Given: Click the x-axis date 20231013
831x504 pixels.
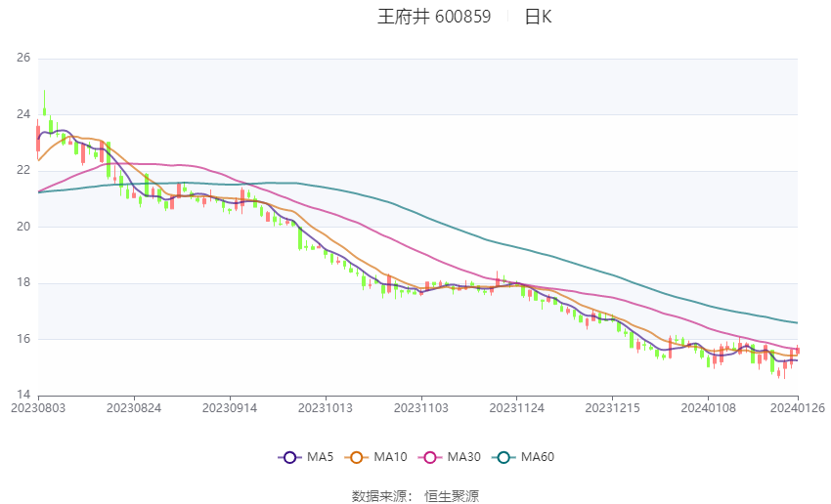Looking at the screenshot, I should click(326, 408).
